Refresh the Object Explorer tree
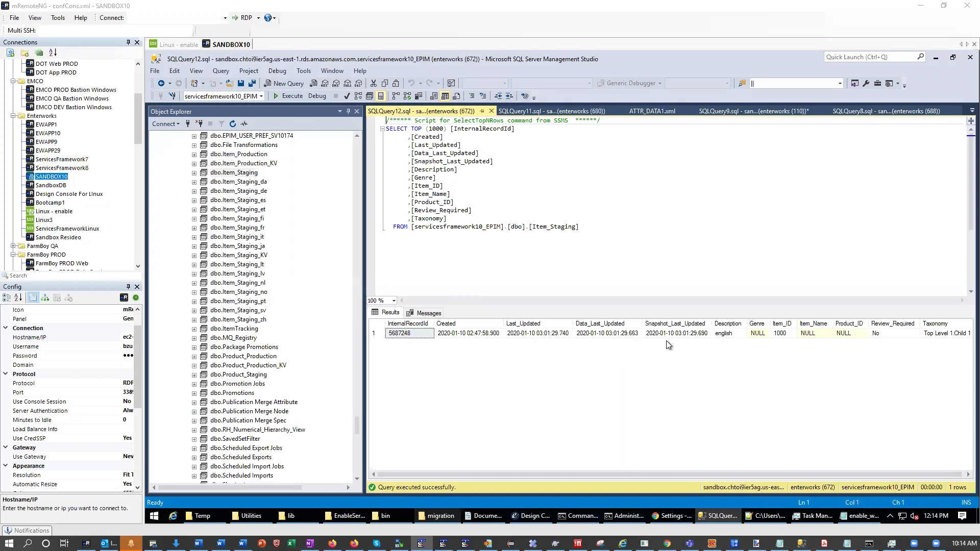980x551 pixels. [x=232, y=123]
